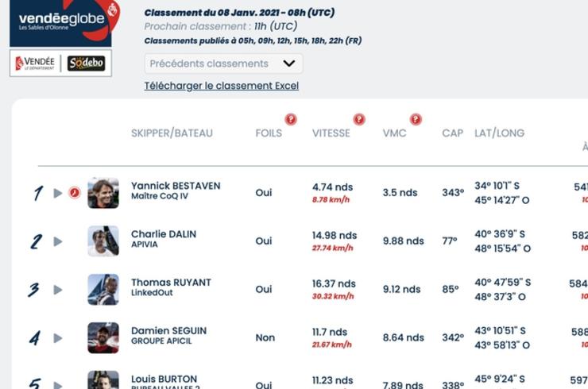Expand Thomas Ruyant's row arrow
The height and width of the screenshot is (389, 588).
58,290
